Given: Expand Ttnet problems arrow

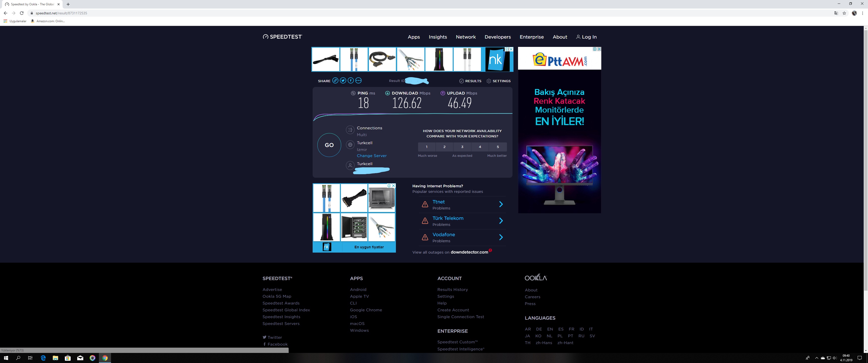Looking at the screenshot, I should 501,204.
